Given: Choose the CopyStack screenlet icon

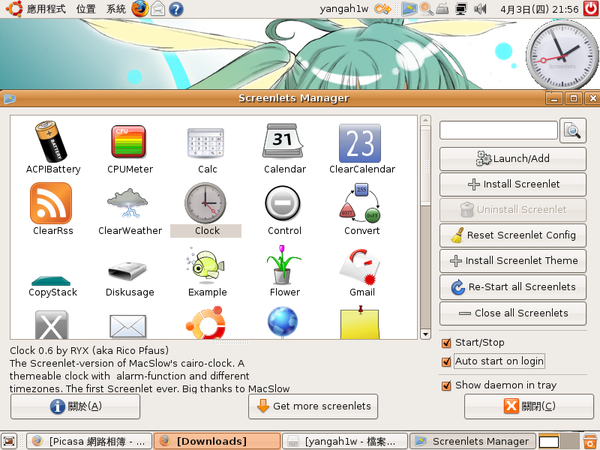Looking at the screenshot, I should pos(51,281).
